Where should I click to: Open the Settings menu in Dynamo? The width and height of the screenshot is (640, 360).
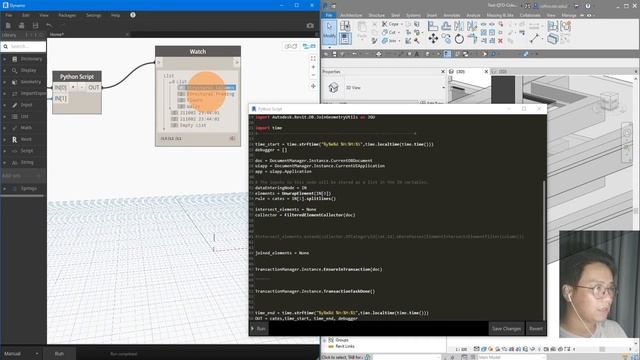pos(93,15)
